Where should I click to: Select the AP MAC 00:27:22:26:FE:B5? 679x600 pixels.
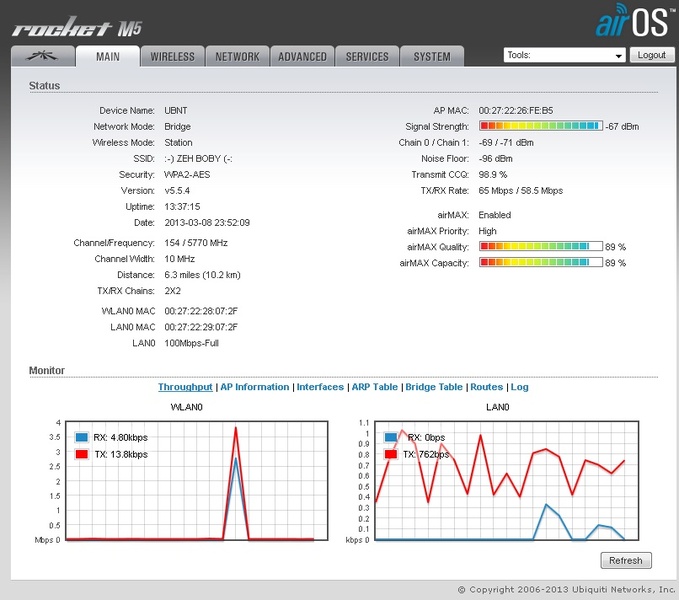[516, 110]
